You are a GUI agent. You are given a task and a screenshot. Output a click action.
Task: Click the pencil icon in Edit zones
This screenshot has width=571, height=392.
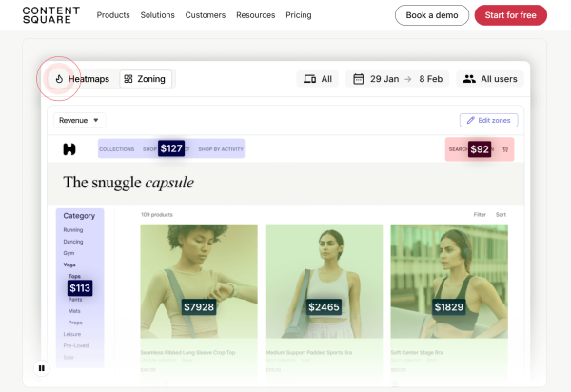click(x=470, y=121)
